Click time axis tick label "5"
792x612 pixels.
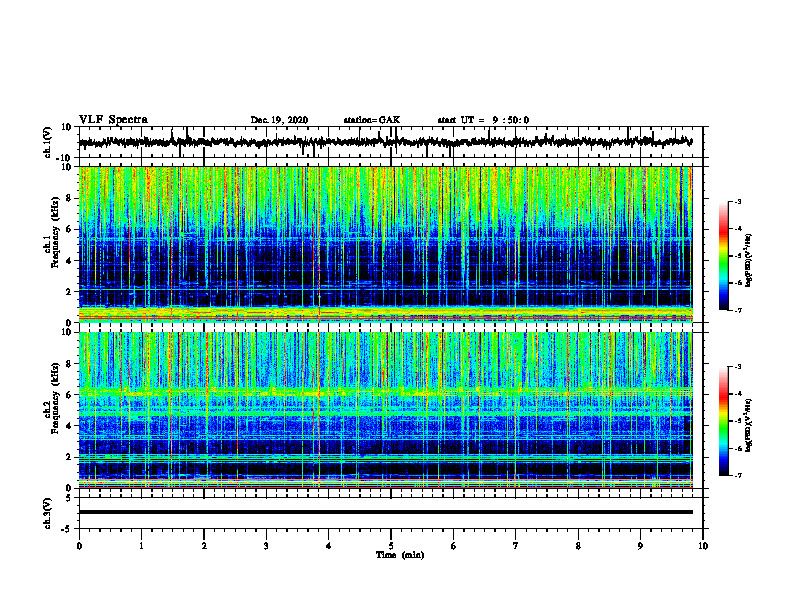(391, 546)
